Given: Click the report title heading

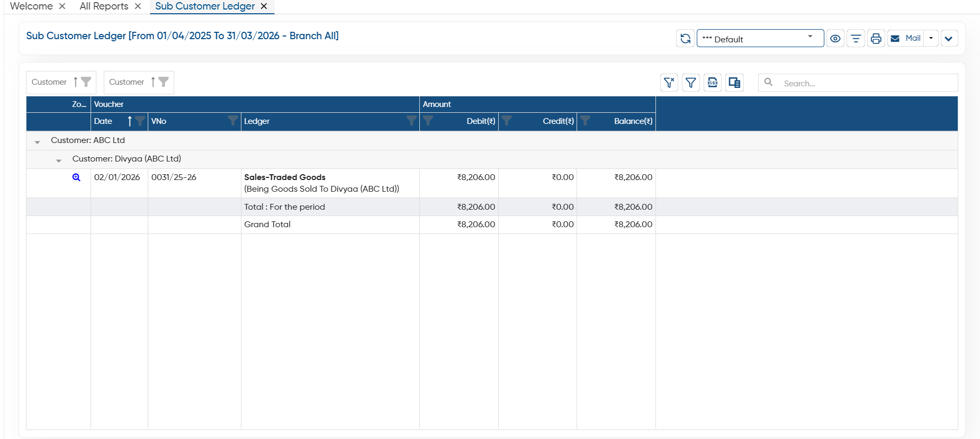Looking at the screenshot, I should [x=182, y=35].
